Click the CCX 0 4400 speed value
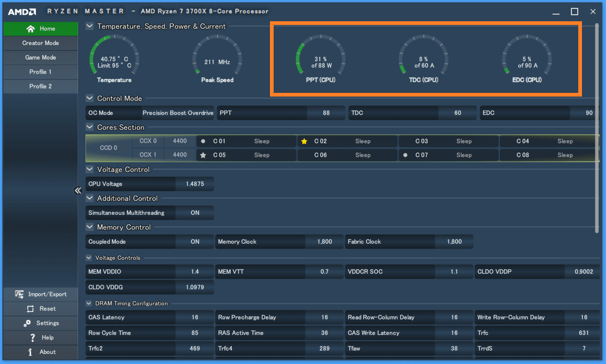606x364 pixels. [180, 141]
